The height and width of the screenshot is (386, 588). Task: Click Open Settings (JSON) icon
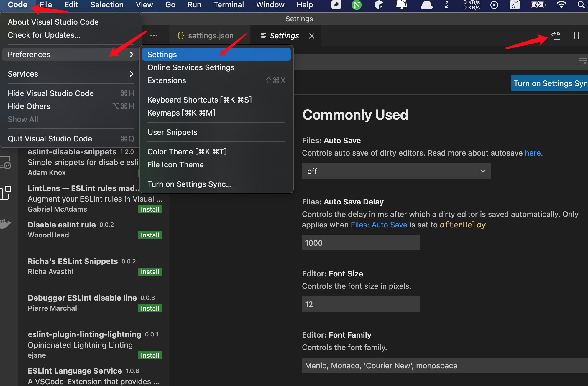tap(556, 36)
